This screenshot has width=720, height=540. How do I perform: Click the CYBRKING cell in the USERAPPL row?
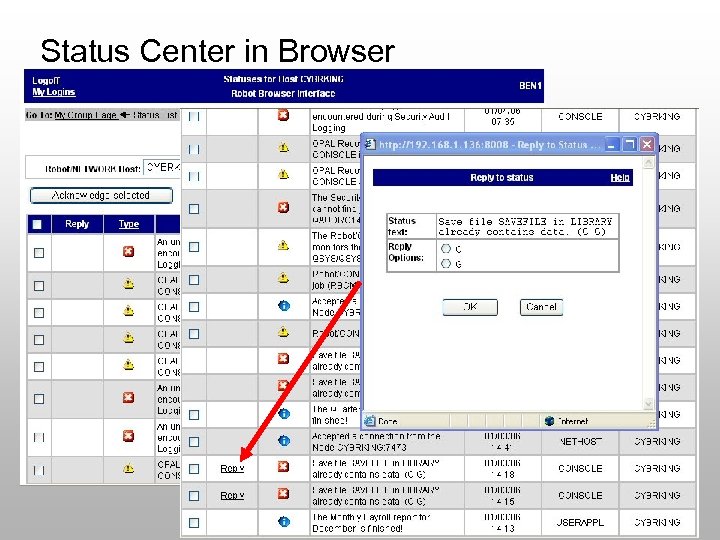point(657,523)
